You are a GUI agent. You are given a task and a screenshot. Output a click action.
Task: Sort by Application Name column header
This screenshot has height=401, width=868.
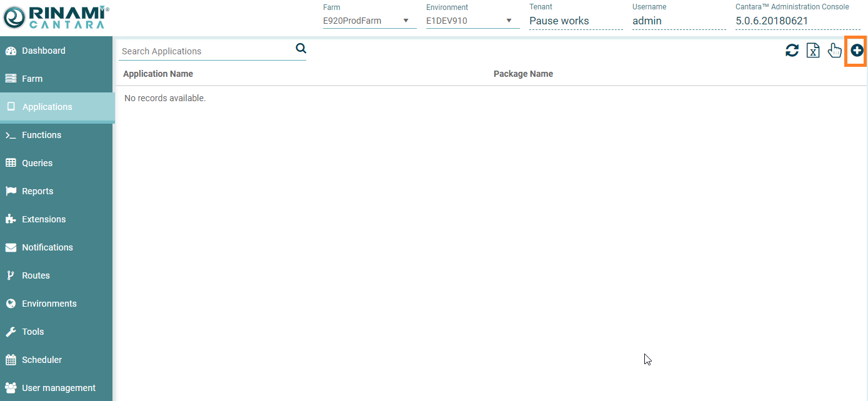point(158,74)
